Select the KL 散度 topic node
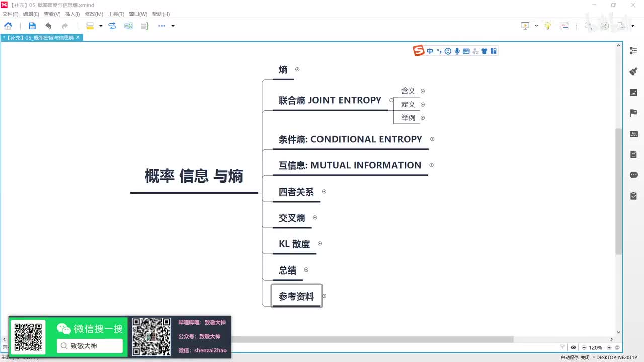 point(294,244)
